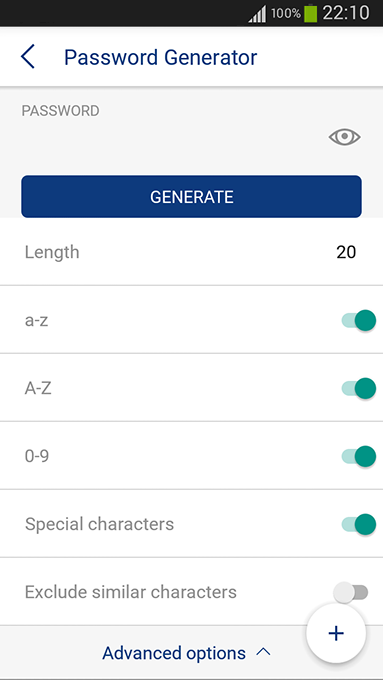Click the Generate button

click(191, 196)
